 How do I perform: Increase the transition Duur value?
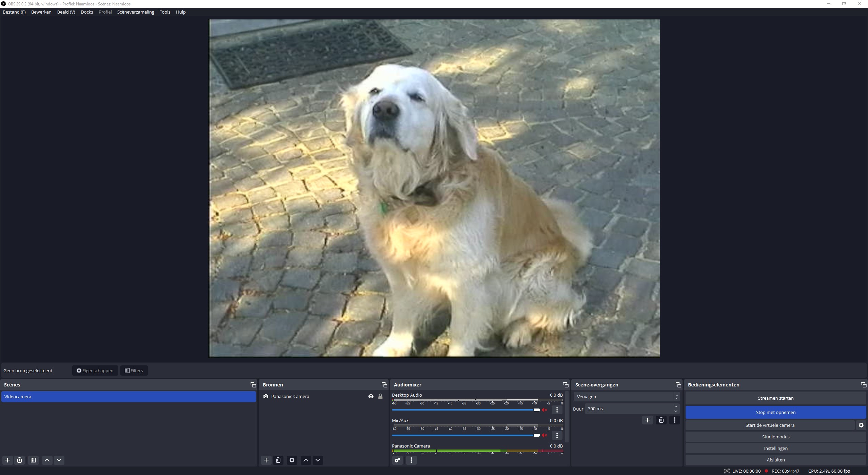(676, 406)
